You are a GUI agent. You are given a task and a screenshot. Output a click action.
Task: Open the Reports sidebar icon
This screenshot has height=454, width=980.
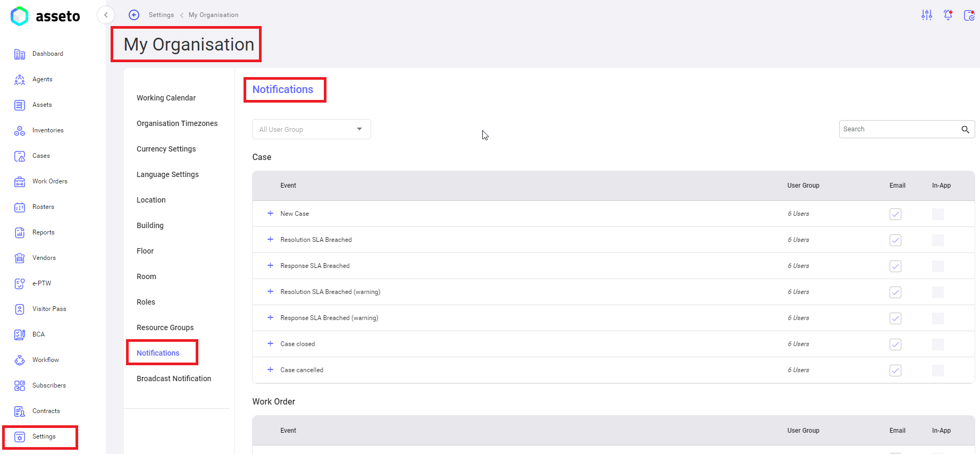click(x=20, y=233)
